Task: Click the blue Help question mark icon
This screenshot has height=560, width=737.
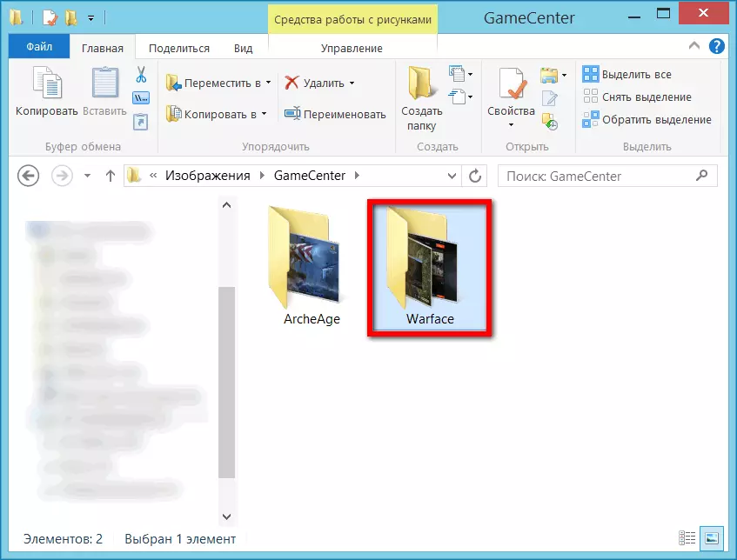Action: click(717, 47)
